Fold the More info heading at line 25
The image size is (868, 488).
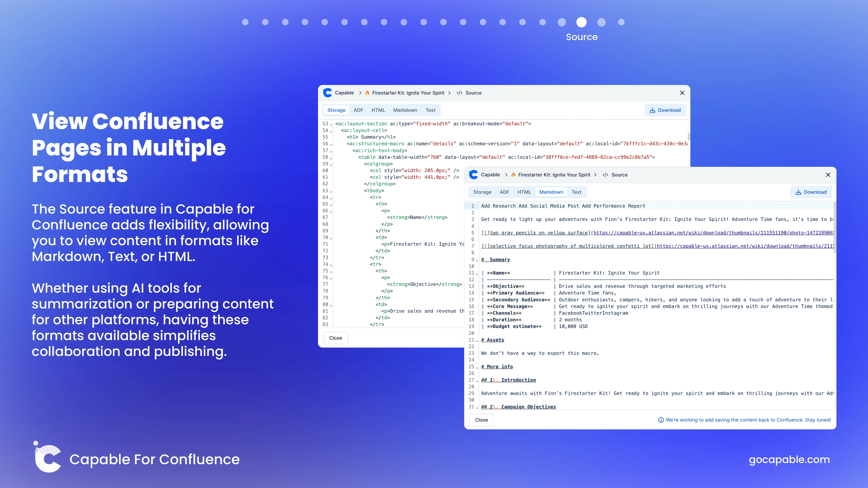coord(477,368)
